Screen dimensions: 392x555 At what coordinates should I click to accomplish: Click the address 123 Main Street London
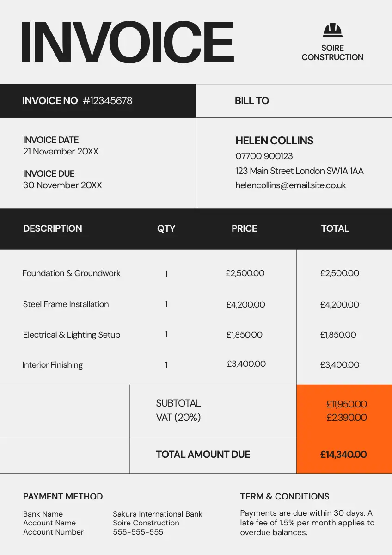[x=299, y=171]
